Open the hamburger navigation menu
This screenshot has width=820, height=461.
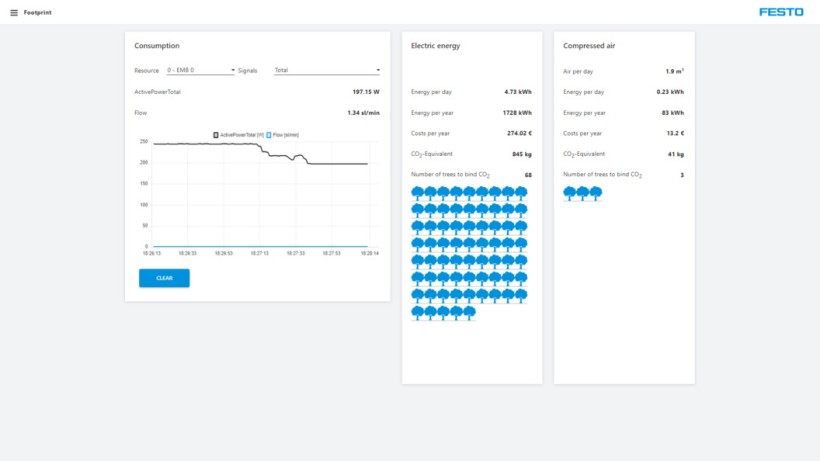[14, 12]
